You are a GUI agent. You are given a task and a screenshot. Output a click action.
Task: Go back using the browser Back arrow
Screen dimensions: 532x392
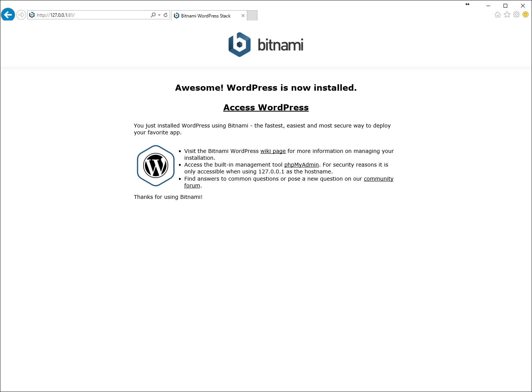8,15
